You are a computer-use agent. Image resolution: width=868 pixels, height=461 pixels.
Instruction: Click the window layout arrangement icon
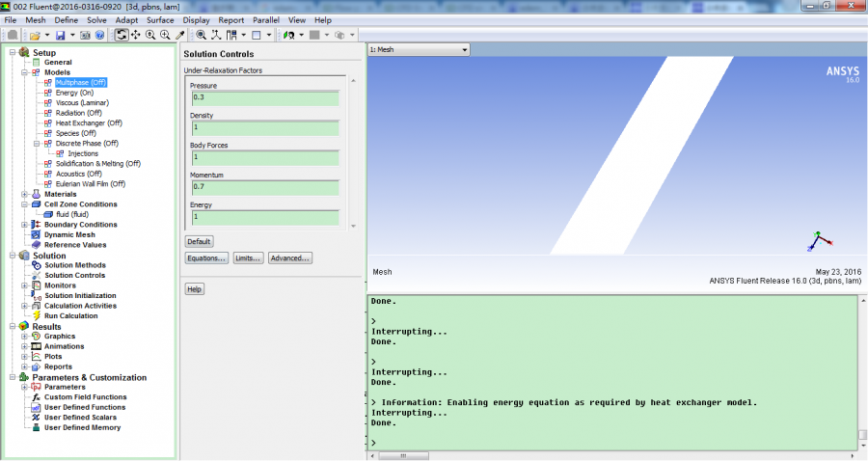231,35
